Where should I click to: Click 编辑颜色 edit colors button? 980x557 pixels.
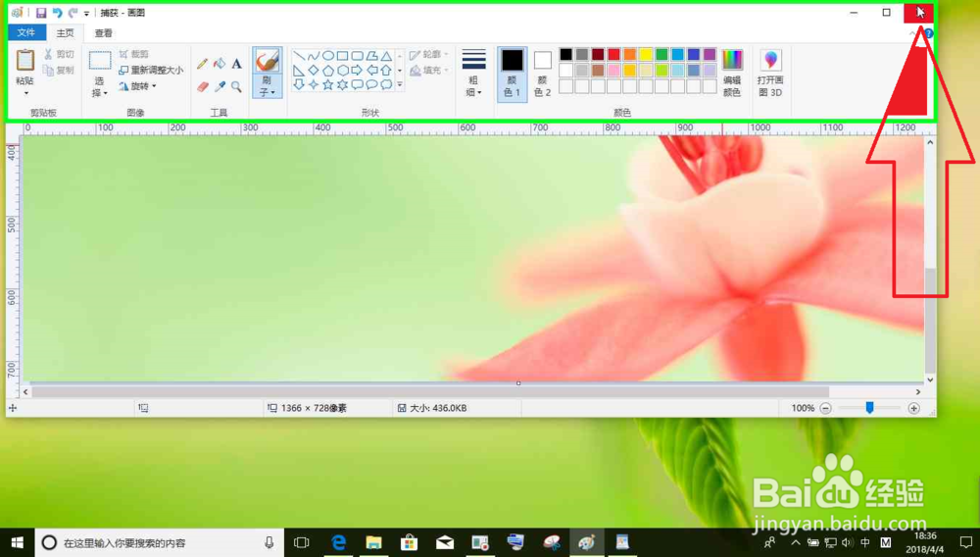pos(732,73)
